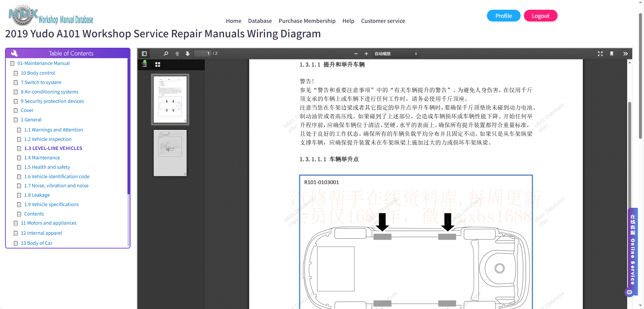Open 10 Body control section
This screenshot has height=309, width=644.
[x=38, y=73]
